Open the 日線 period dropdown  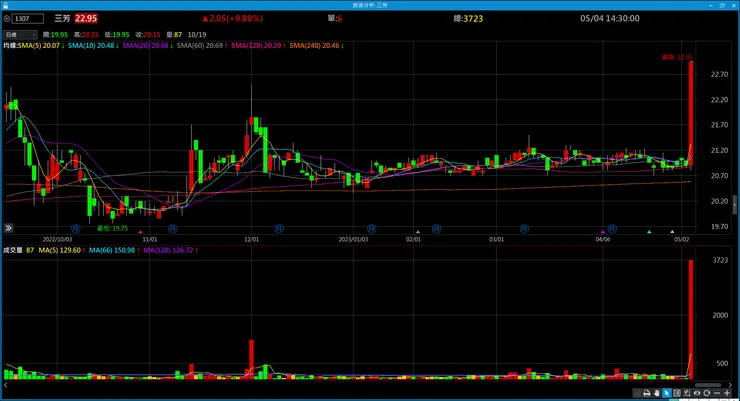point(20,35)
